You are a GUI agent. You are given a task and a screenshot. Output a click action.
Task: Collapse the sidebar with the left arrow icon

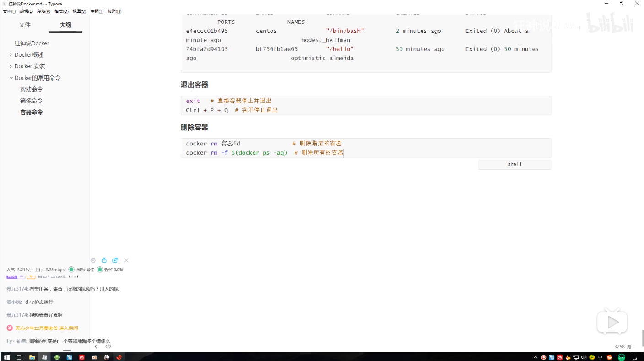coord(96,347)
